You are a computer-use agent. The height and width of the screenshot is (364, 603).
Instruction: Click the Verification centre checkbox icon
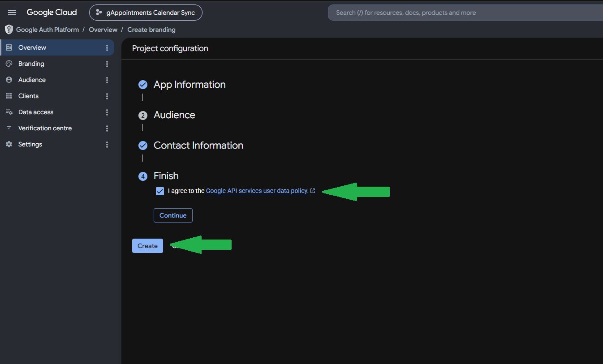click(9, 128)
